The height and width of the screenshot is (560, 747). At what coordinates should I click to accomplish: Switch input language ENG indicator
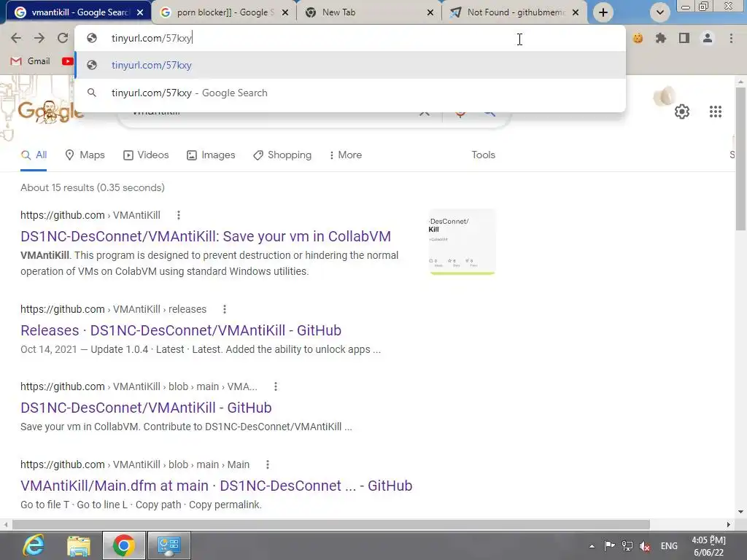click(669, 546)
